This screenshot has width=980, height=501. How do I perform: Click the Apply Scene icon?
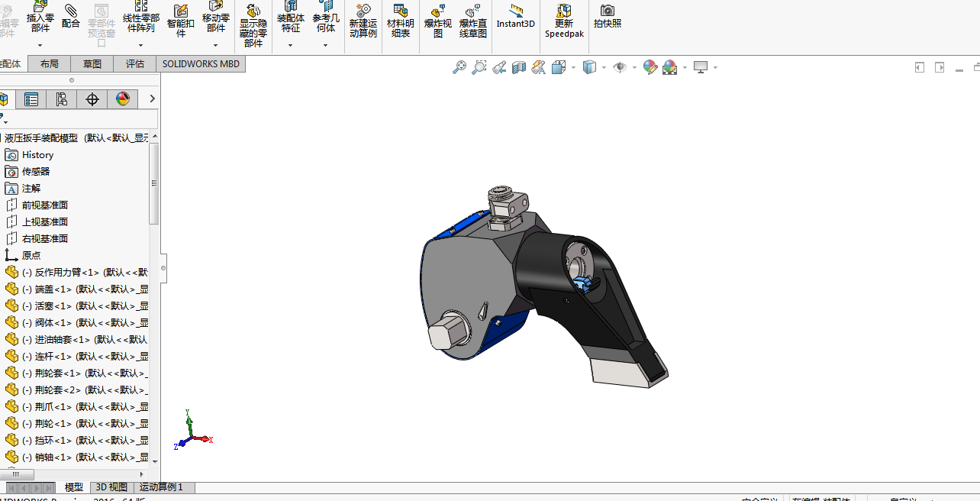click(670, 67)
